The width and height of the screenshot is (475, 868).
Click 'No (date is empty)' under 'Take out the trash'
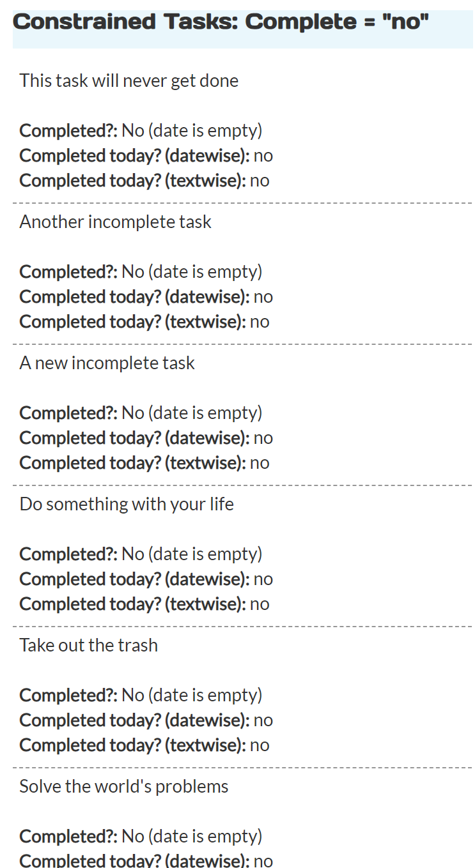192,696
